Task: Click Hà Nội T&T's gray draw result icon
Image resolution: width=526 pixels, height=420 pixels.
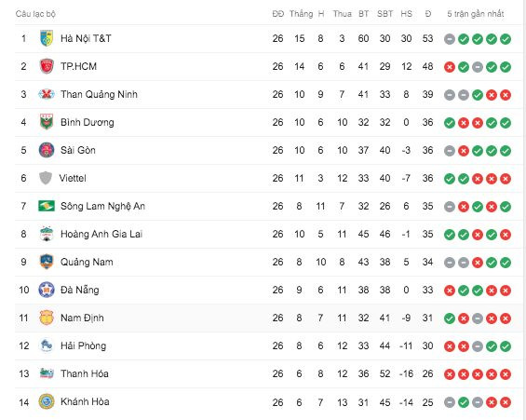Action: point(450,39)
